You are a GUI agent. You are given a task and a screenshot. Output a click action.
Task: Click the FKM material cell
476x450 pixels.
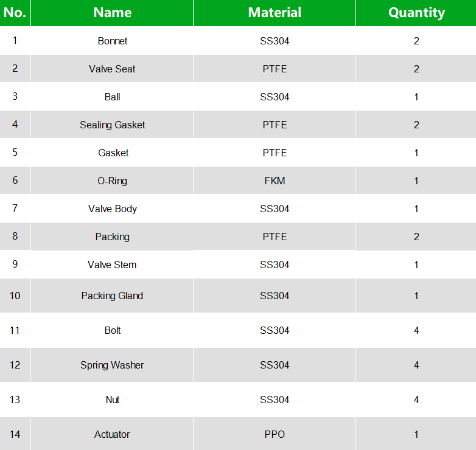point(275,181)
